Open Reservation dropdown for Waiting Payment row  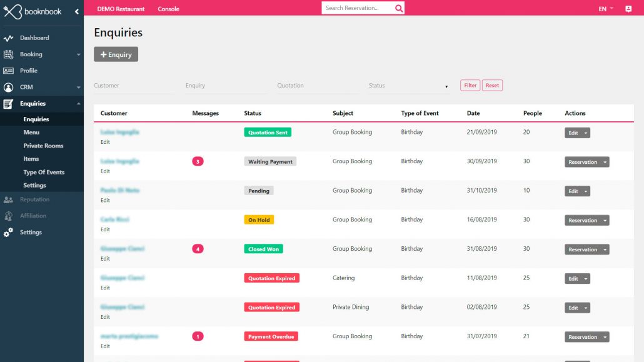586,162
